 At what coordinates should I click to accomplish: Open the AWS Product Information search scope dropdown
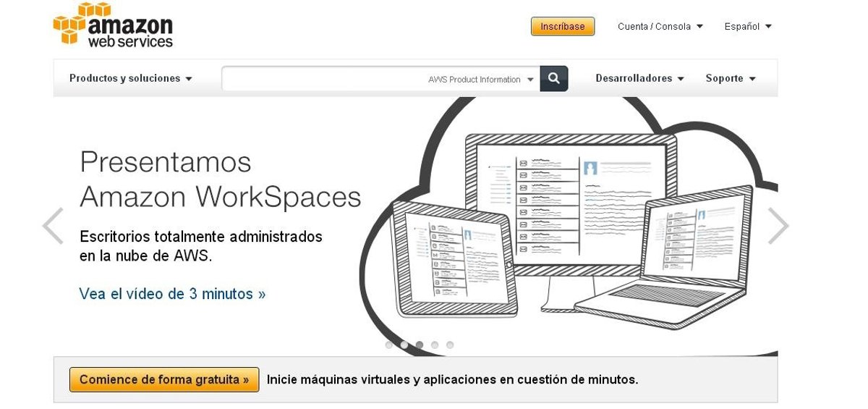click(481, 80)
